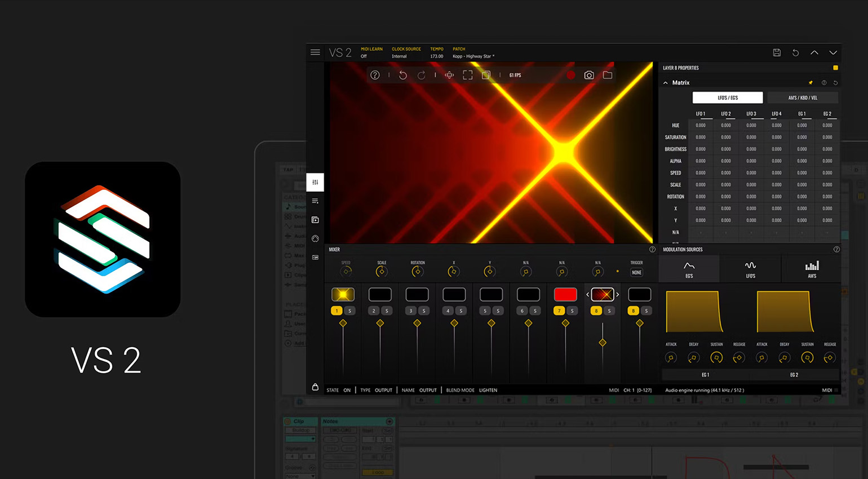Image resolution: width=868 pixels, height=479 pixels.
Task: Go to the next patch with the down chevron
Action: tap(833, 52)
